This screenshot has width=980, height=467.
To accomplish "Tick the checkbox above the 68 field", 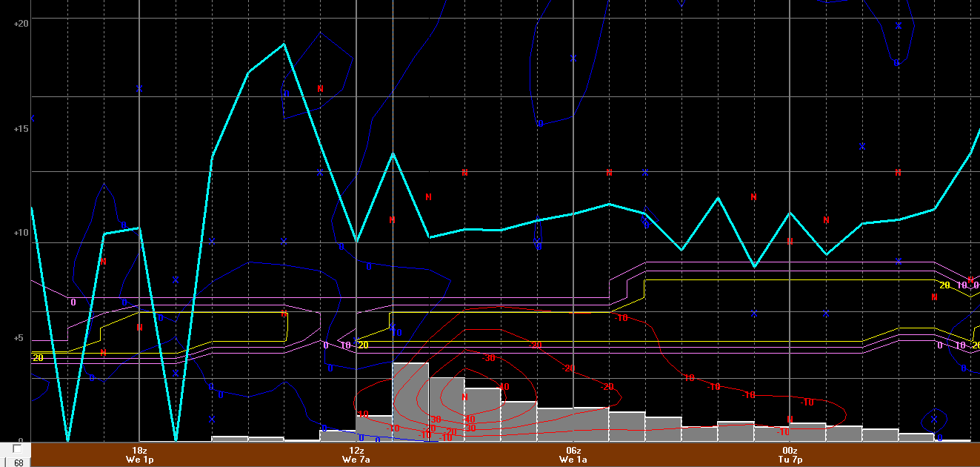I will (x=17, y=449).
